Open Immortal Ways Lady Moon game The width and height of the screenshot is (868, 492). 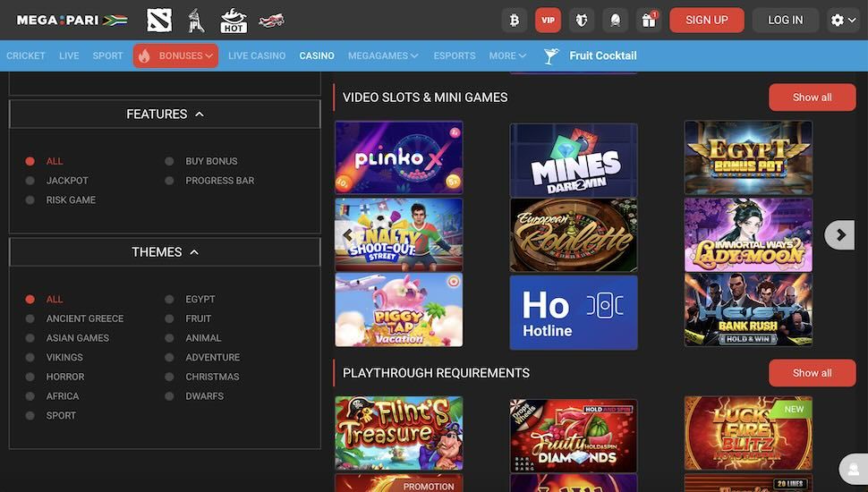748,234
